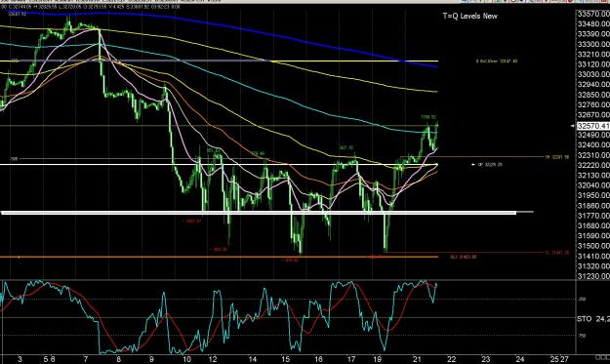This screenshot has width=610, height=364.
Task: Pick the 32490.00 axis value
Action: tap(593, 135)
